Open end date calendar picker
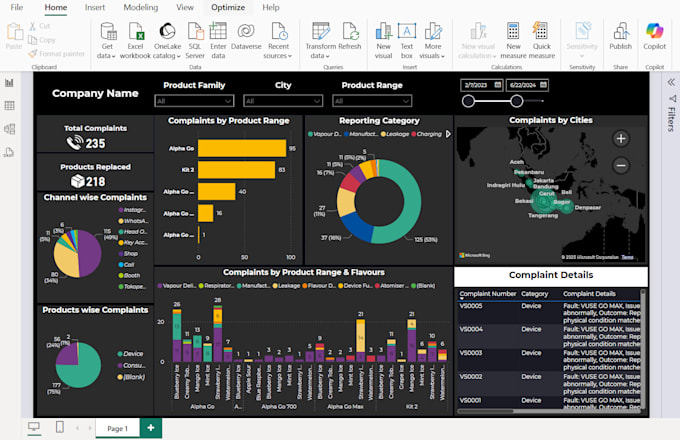Viewport: 680px width, 440px height. coord(543,85)
